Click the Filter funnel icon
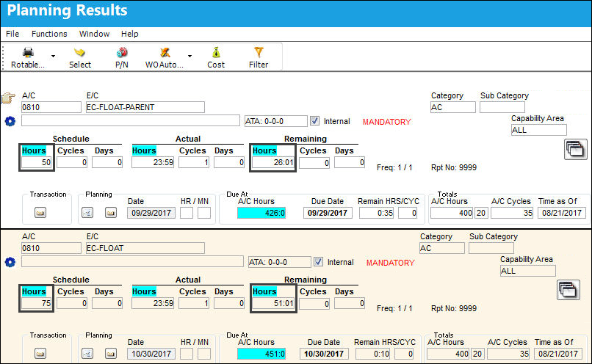Viewport: 592px width, 364px height. (259, 52)
